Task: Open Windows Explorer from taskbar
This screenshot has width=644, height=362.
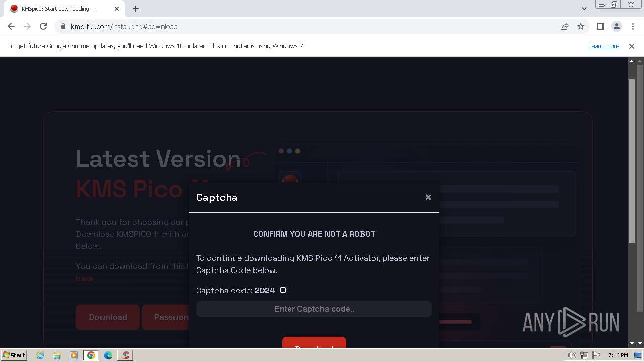Action: pos(57,355)
